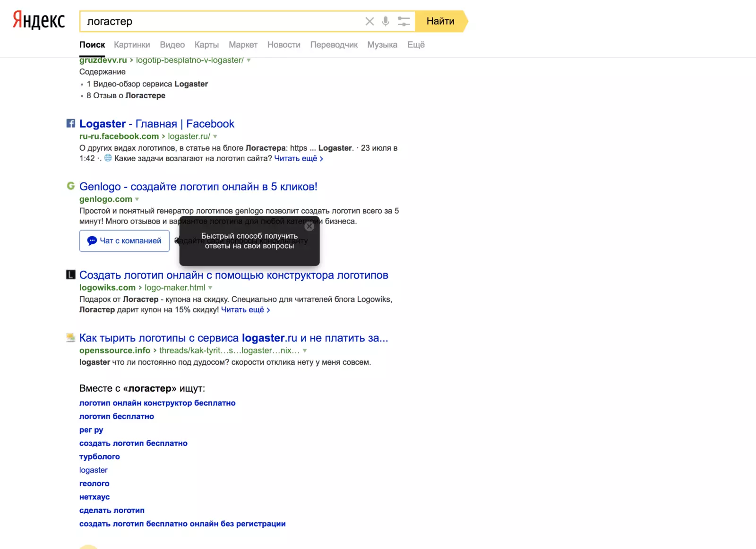This screenshot has height=549, width=756.
Task: Click the Facebook favicon next to Logaster result
Action: (x=70, y=123)
